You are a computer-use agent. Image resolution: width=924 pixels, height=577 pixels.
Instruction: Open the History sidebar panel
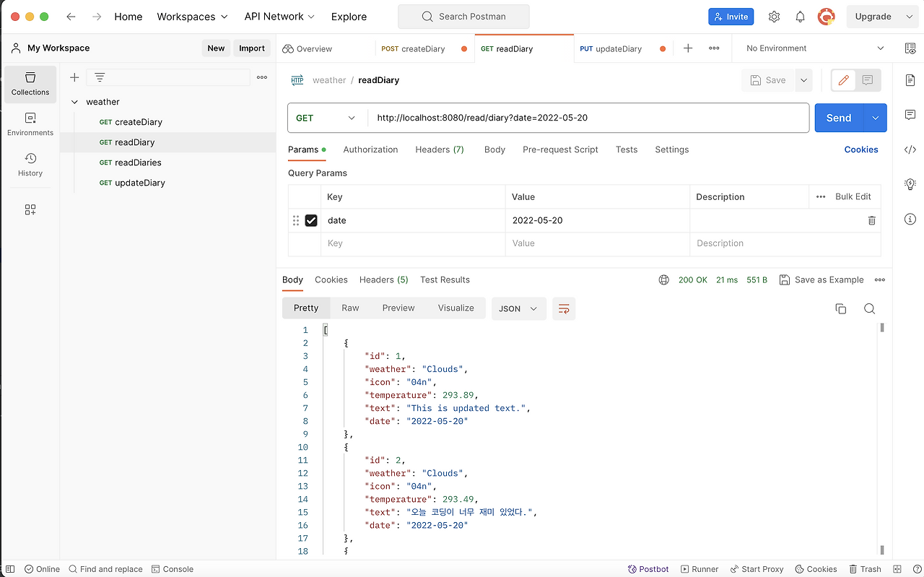point(30,165)
